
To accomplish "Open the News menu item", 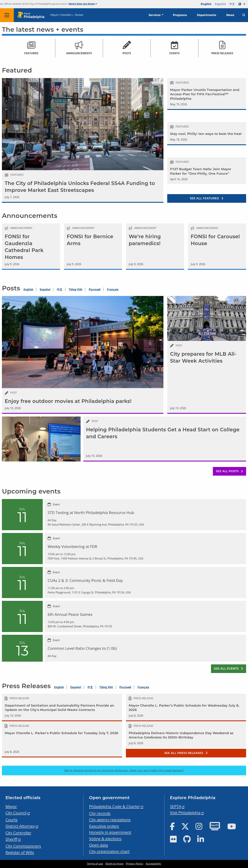I will 230,15.
